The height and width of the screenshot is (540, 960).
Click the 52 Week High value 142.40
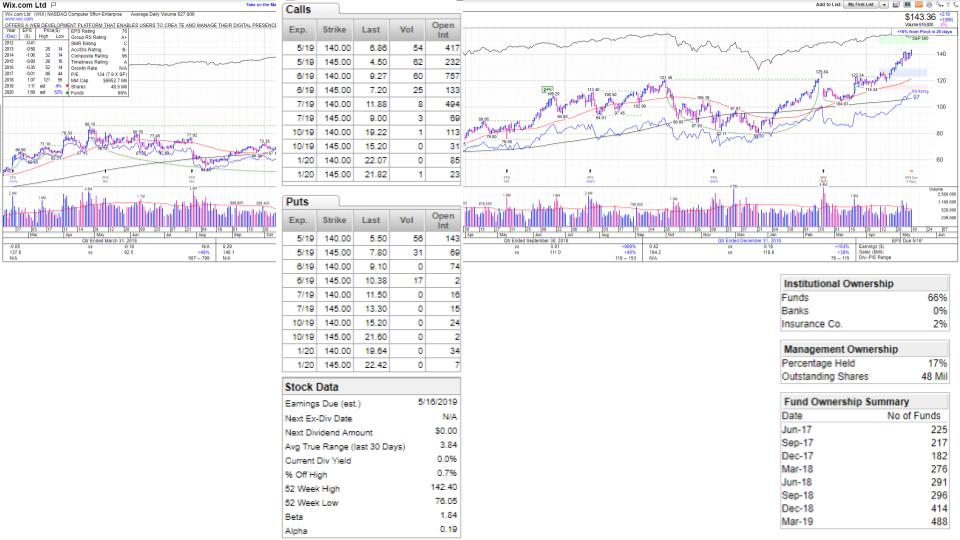point(444,487)
